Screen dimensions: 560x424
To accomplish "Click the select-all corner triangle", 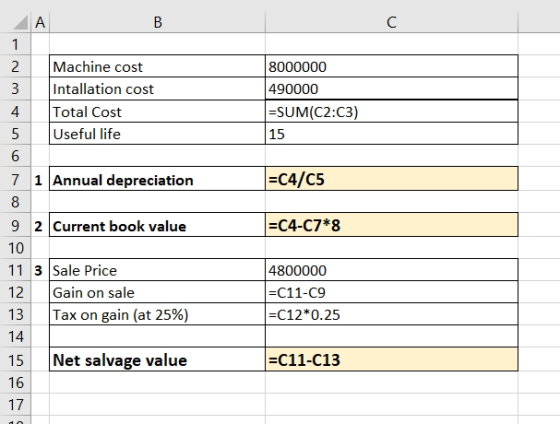I will 21,22.
